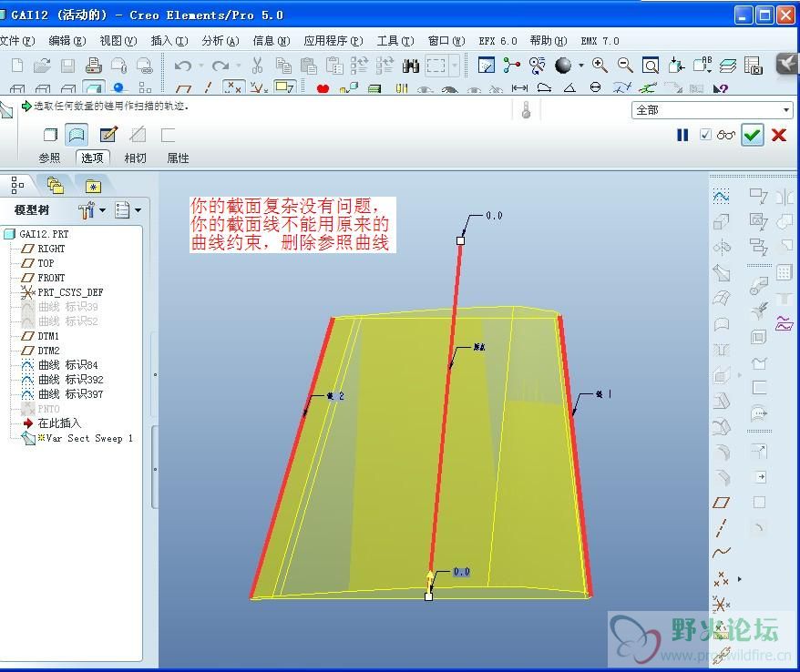The width and height of the screenshot is (800, 672).
Task: Click the scissors cut icon
Action: [x=257, y=66]
